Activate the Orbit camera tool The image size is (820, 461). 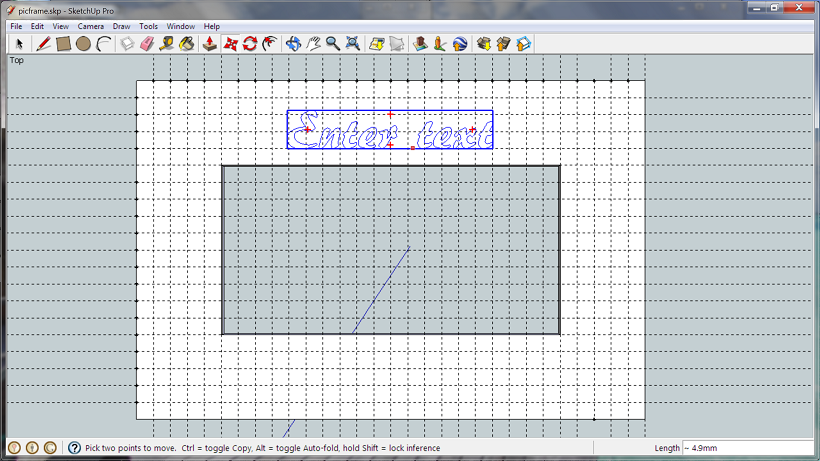(293, 44)
